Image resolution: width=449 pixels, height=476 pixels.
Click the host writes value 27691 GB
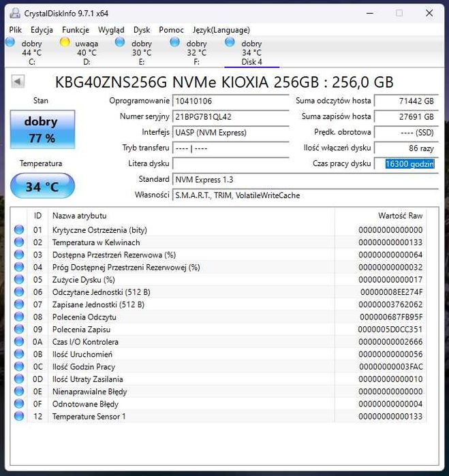[406, 116]
